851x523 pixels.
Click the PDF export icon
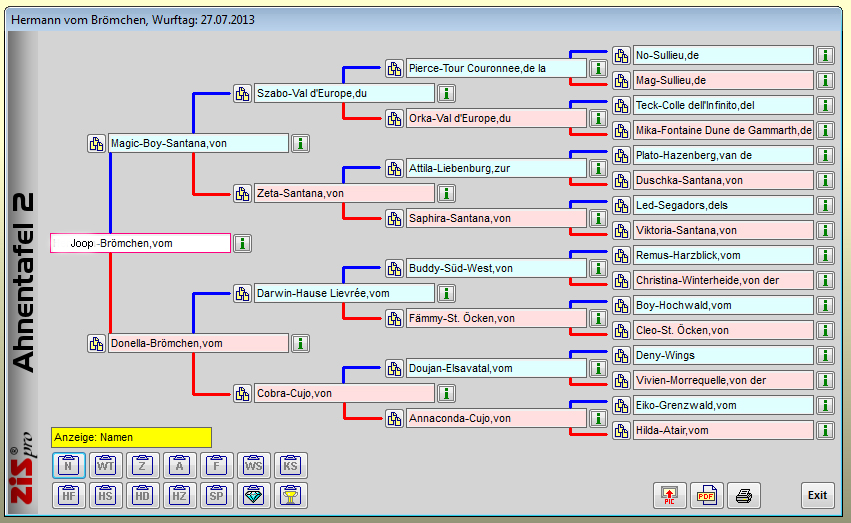[x=706, y=495]
